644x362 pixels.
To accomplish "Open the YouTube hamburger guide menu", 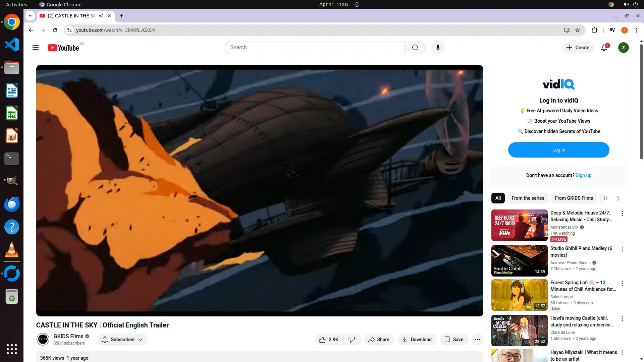I will point(36,48).
